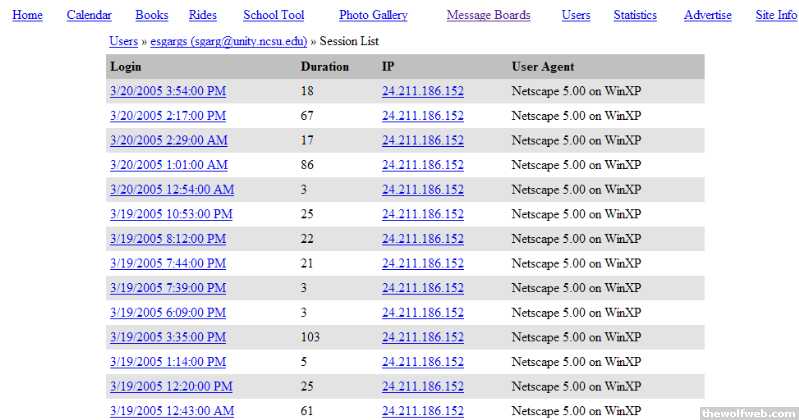Open the 3/19/2005 10:53:00 PM login entry
This screenshot has width=799, height=420.
click(171, 214)
